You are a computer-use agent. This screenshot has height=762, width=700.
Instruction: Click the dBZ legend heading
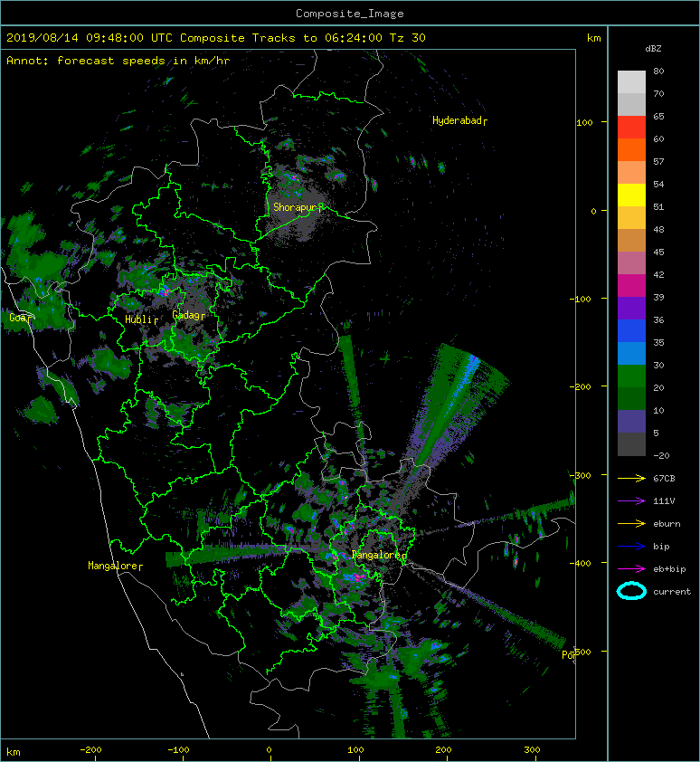(x=653, y=49)
